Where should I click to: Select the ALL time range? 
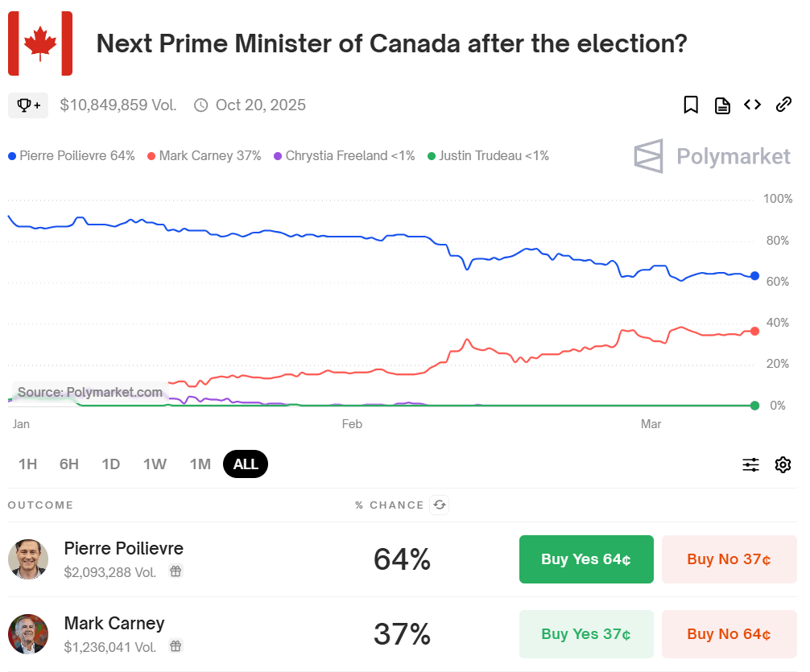click(x=246, y=464)
